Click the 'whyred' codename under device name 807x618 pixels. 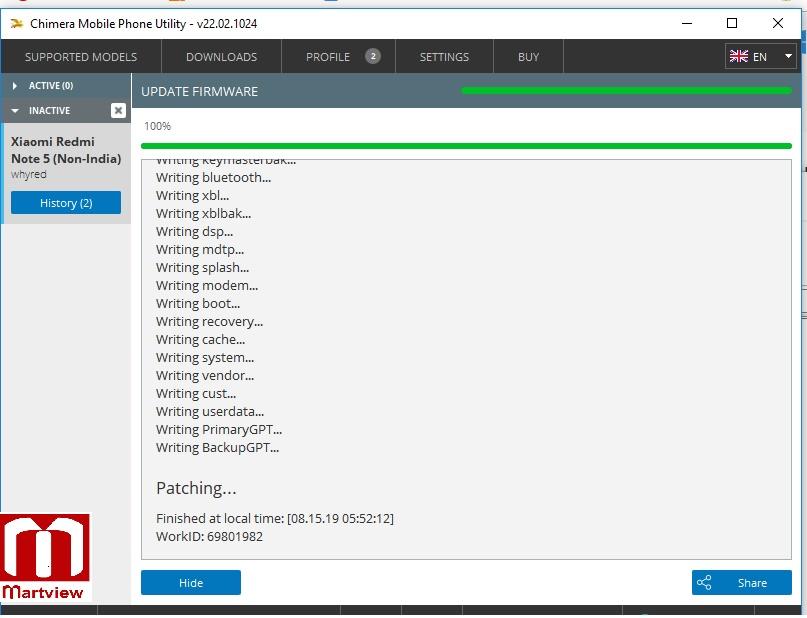coord(29,174)
